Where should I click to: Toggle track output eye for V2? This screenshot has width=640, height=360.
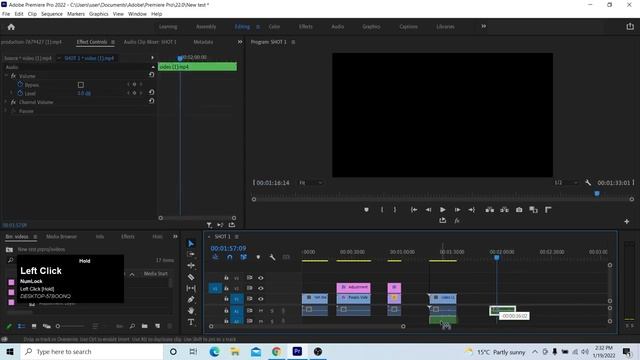point(260,288)
